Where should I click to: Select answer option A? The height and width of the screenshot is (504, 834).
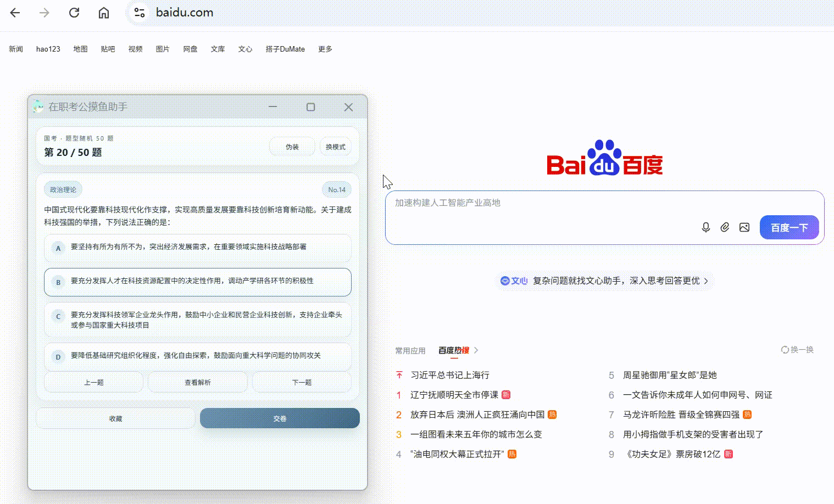tap(198, 248)
